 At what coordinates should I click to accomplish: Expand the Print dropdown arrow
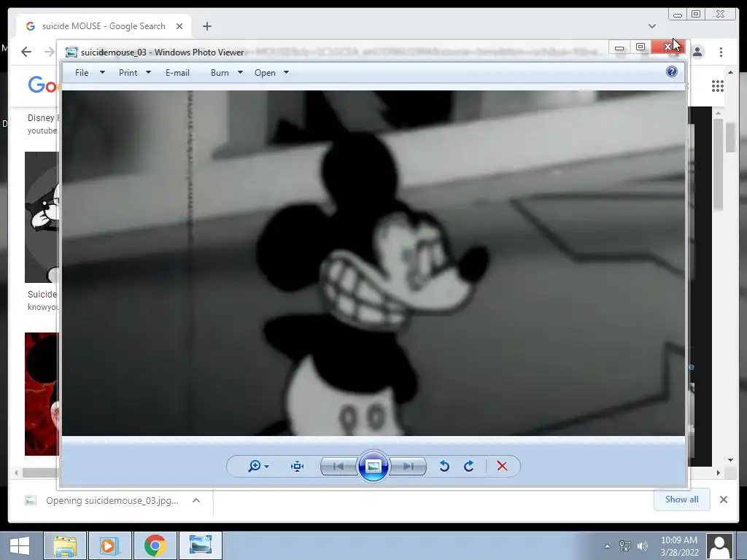[148, 72]
